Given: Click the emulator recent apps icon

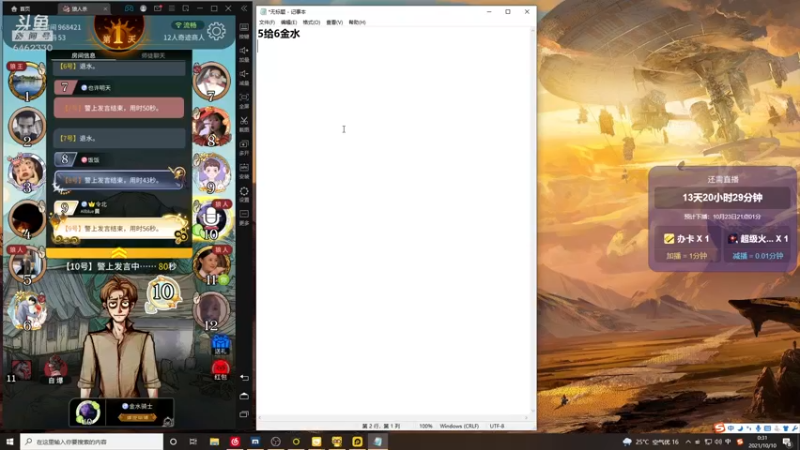Looking at the screenshot, I should 244,414.
